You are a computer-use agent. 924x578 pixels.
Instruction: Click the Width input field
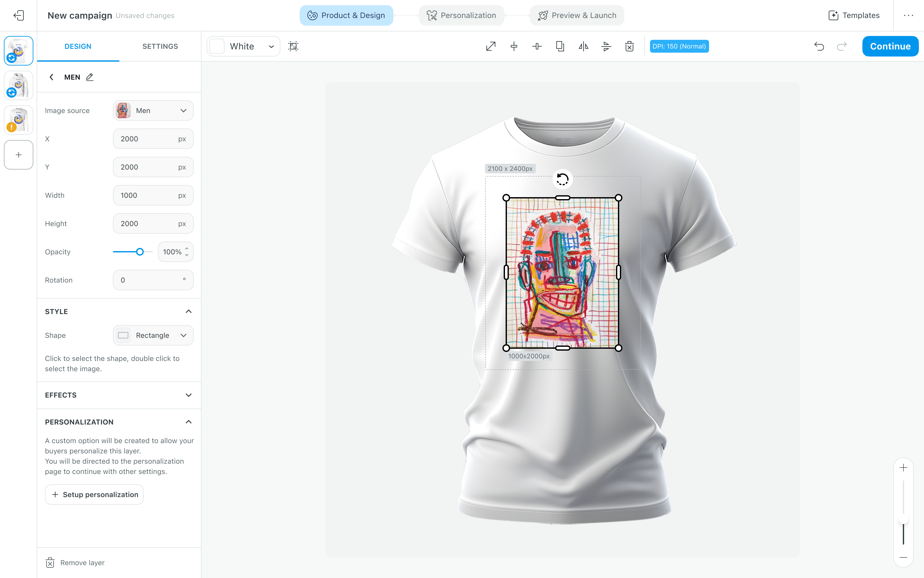(x=153, y=195)
